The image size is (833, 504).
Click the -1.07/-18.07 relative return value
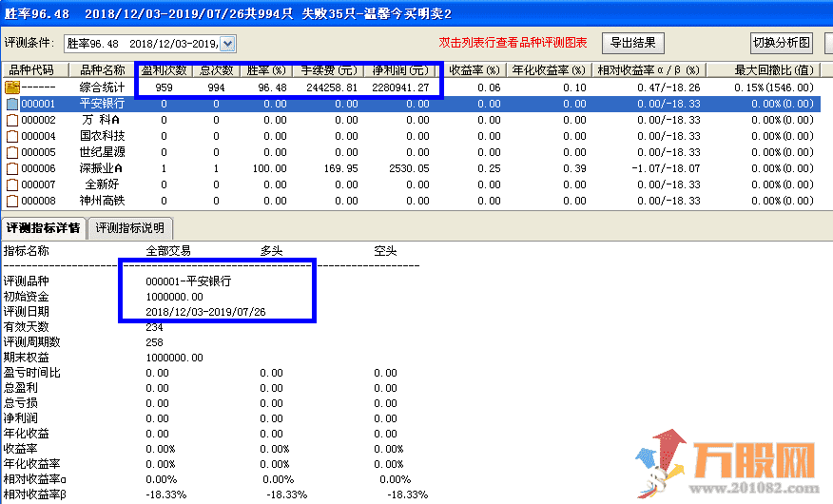tap(667, 169)
